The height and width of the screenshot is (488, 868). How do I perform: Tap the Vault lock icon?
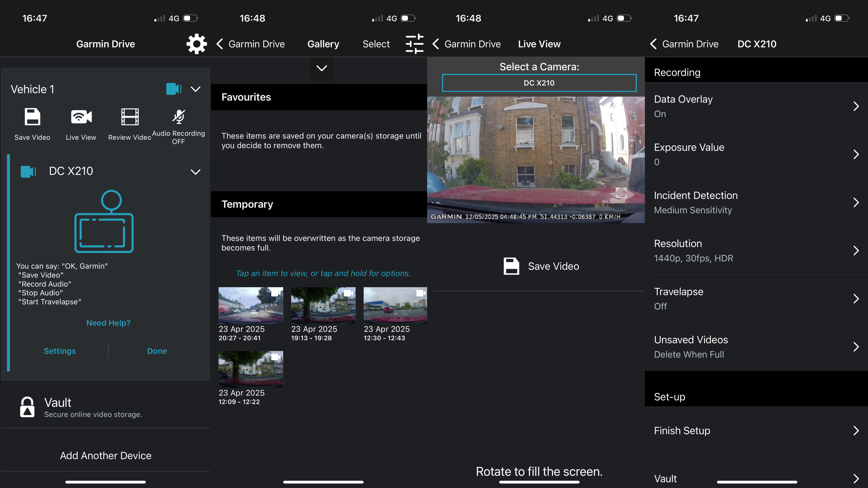[27, 407]
